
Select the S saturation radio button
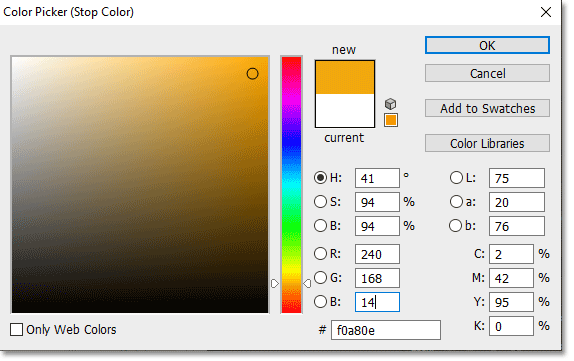(x=320, y=202)
